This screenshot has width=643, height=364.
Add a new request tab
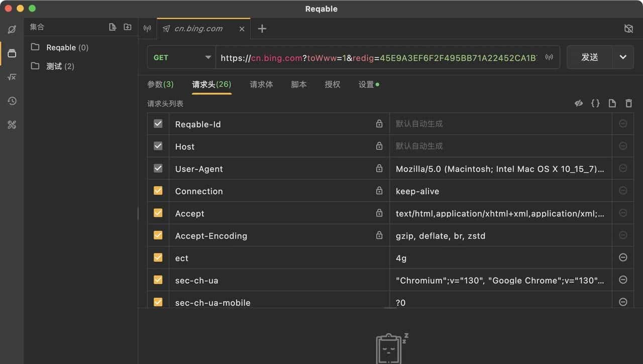(262, 29)
